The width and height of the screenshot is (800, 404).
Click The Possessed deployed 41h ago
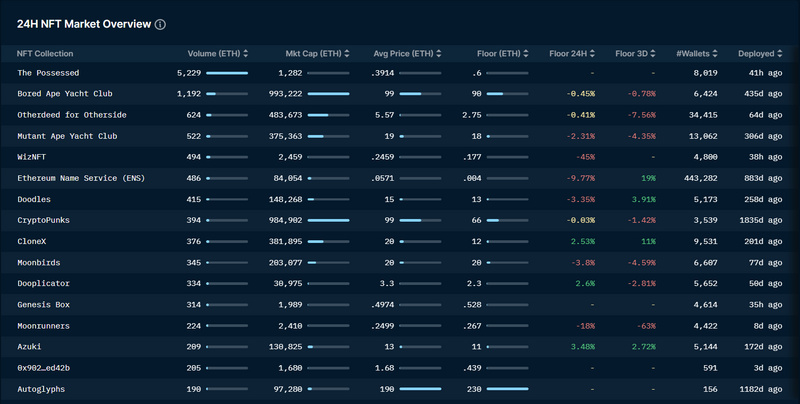(x=765, y=73)
